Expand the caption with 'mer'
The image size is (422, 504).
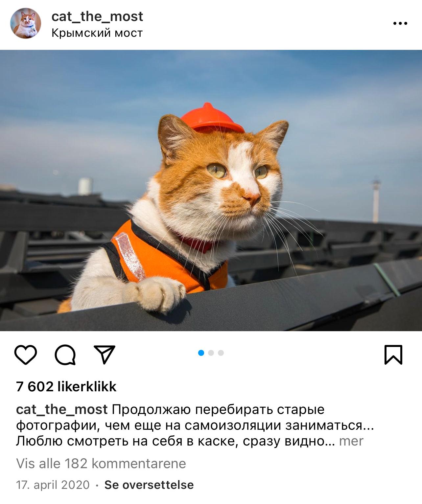[x=351, y=441]
